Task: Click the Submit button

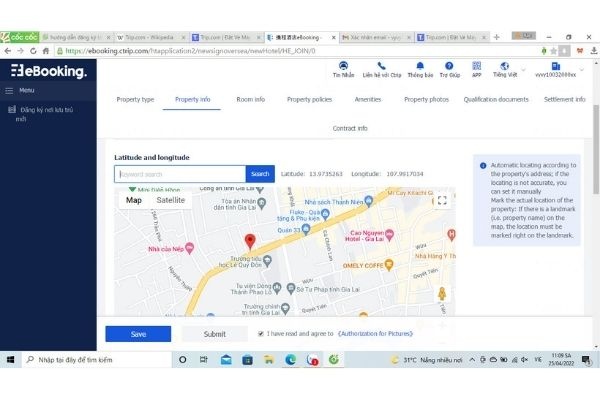Action: 215,334
